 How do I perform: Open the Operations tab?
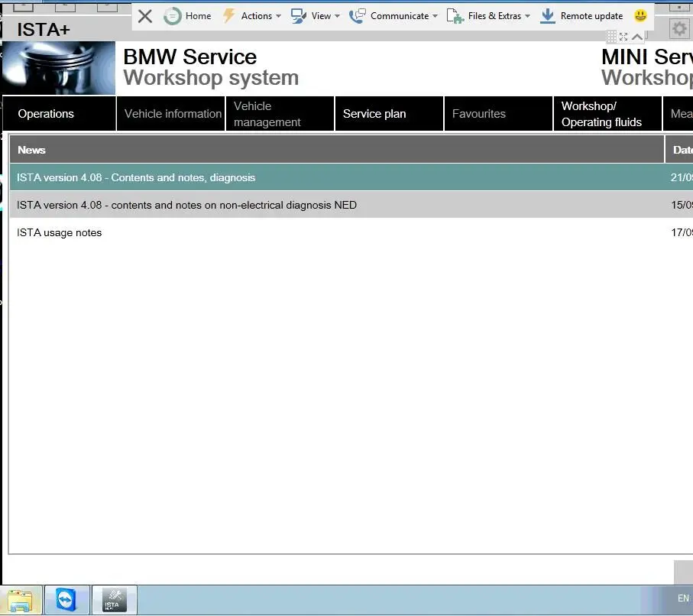click(60, 114)
